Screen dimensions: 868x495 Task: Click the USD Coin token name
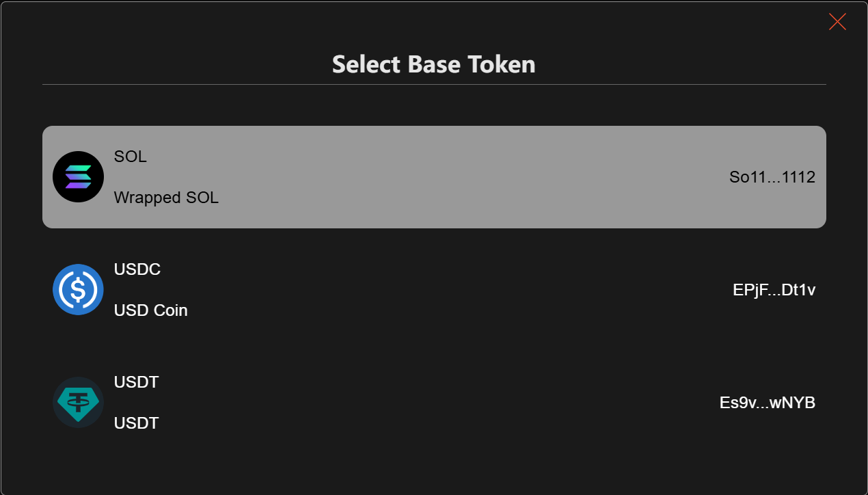(150, 310)
